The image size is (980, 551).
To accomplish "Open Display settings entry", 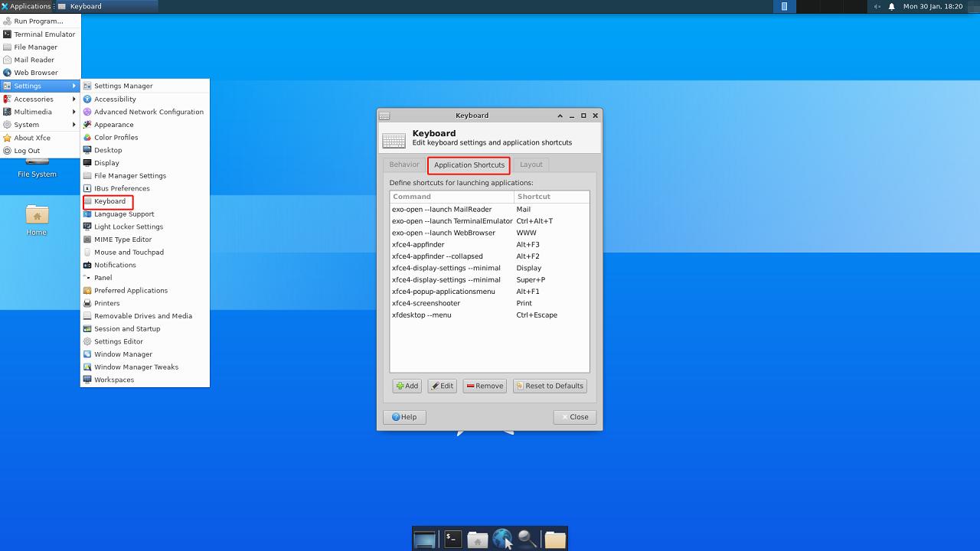I will point(145,163).
